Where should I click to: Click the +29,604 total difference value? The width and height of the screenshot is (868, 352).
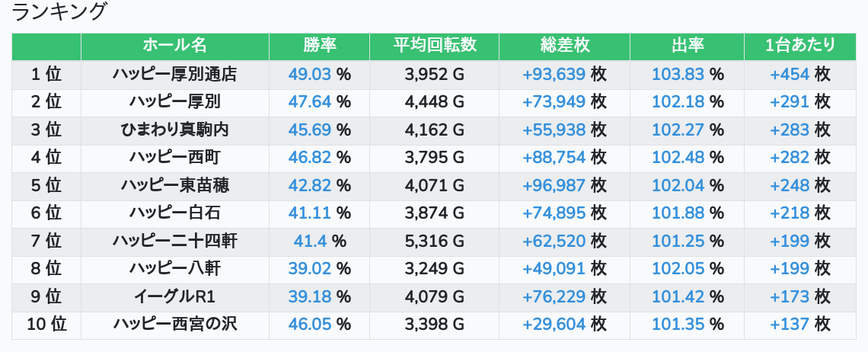[x=554, y=325]
